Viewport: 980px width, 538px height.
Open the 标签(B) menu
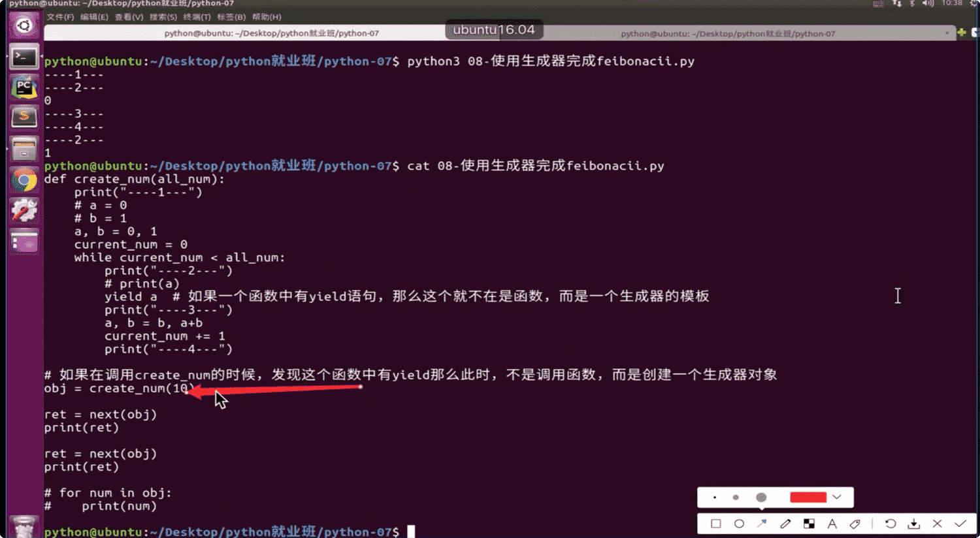pos(231,17)
